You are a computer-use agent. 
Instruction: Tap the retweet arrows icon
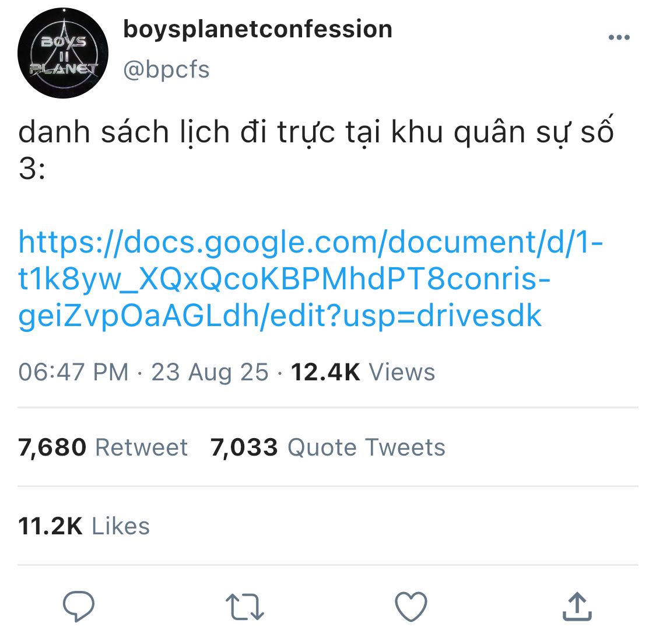245,606
